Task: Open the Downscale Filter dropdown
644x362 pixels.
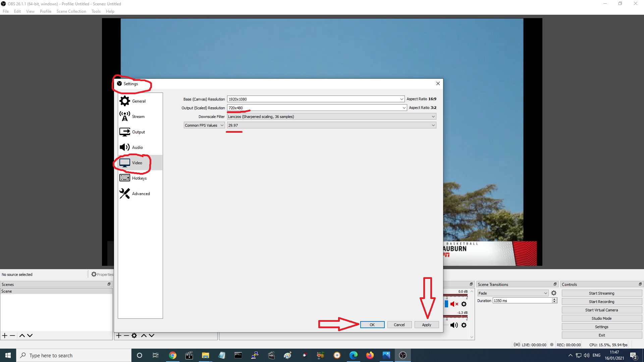Action: (x=433, y=117)
